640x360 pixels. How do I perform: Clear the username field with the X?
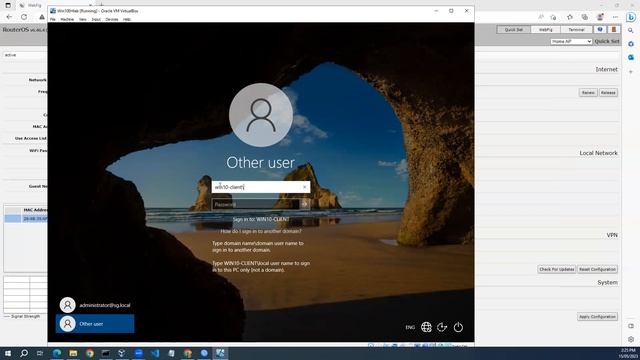coord(304,187)
